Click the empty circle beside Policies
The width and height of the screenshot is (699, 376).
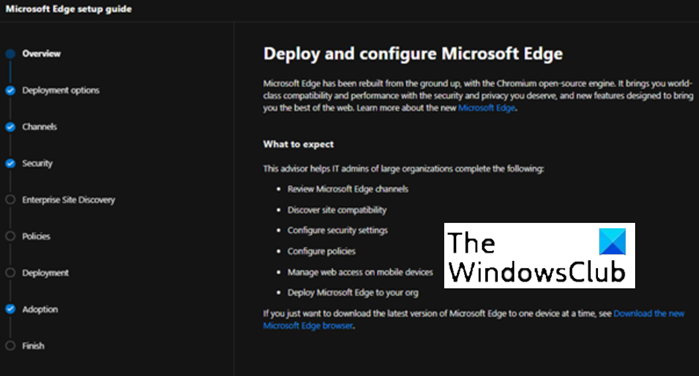[10, 236]
